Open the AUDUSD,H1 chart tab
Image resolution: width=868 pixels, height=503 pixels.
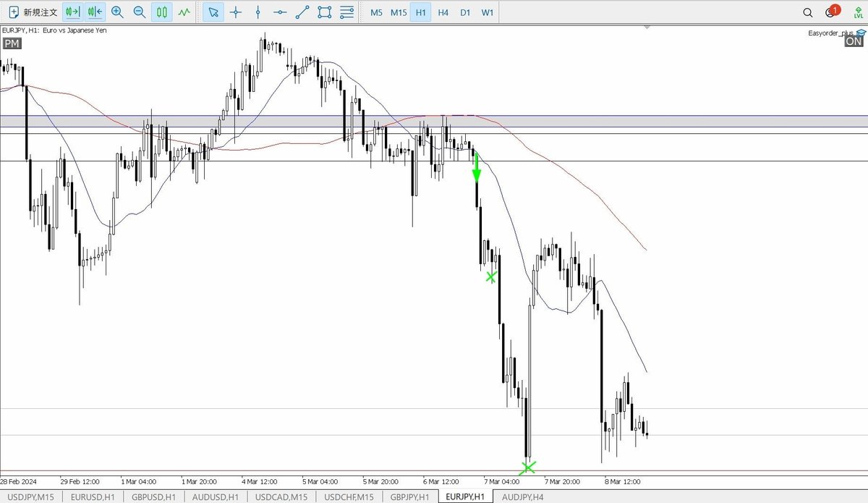pos(216,496)
